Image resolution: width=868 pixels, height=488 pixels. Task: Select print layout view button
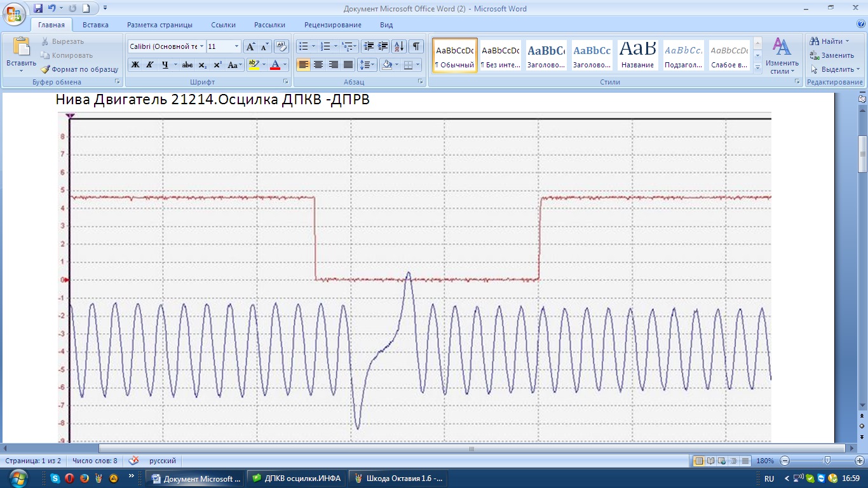pyautogui.click(x=698, y=461)
